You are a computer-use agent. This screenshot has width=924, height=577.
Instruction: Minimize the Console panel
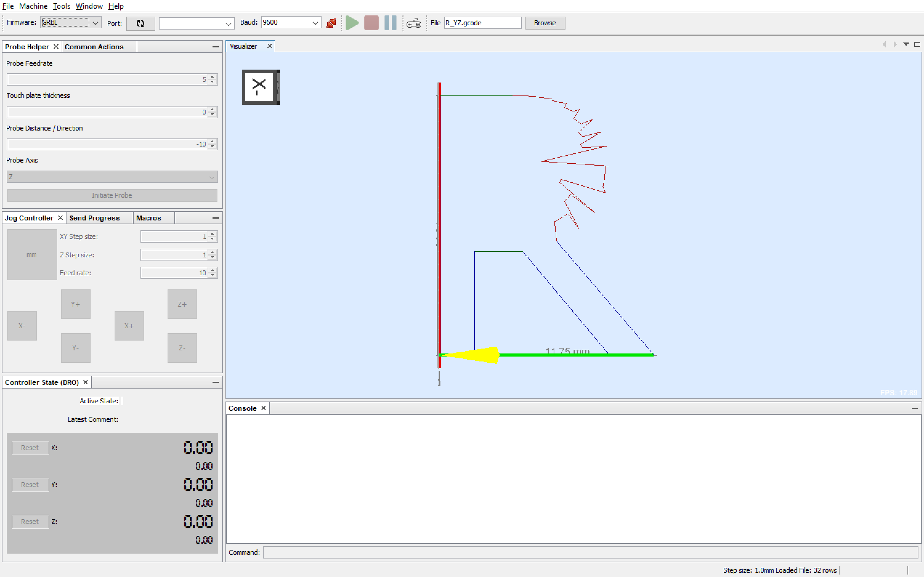[914, 408]
